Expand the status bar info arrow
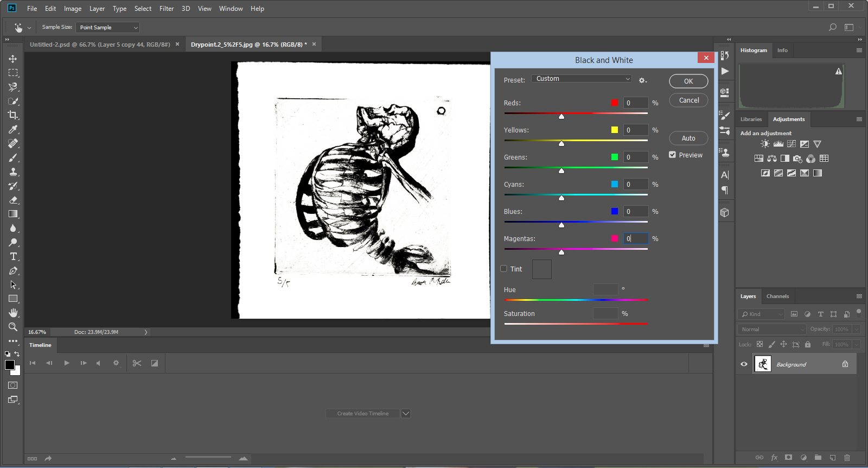868x468 pixels. tap(146, 332)
